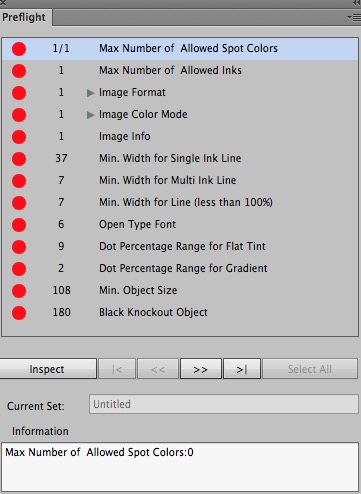The width and height of the screenshot is (361, 494).
Task: Open the Preflight panel options menu
Action: pos(354,17)
